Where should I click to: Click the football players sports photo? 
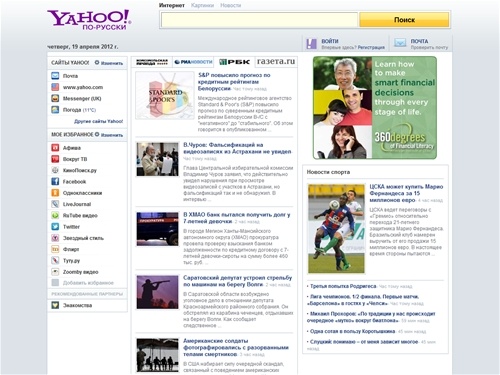tap(336, 228)
